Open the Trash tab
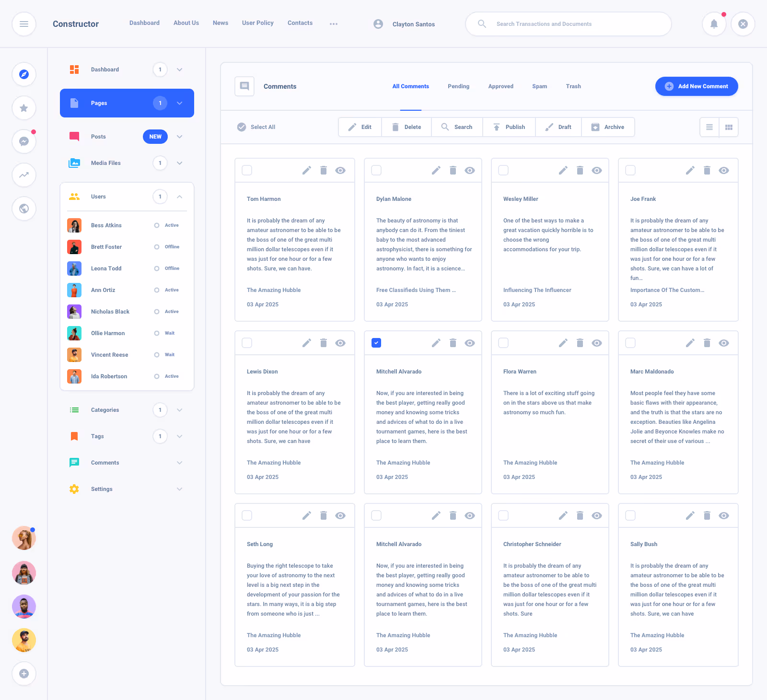 point(573,86)
